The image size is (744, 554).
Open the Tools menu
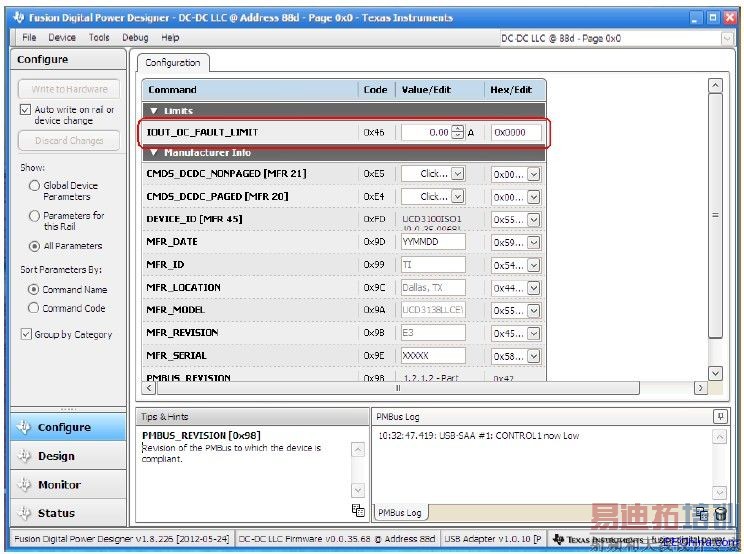point(99,37)
